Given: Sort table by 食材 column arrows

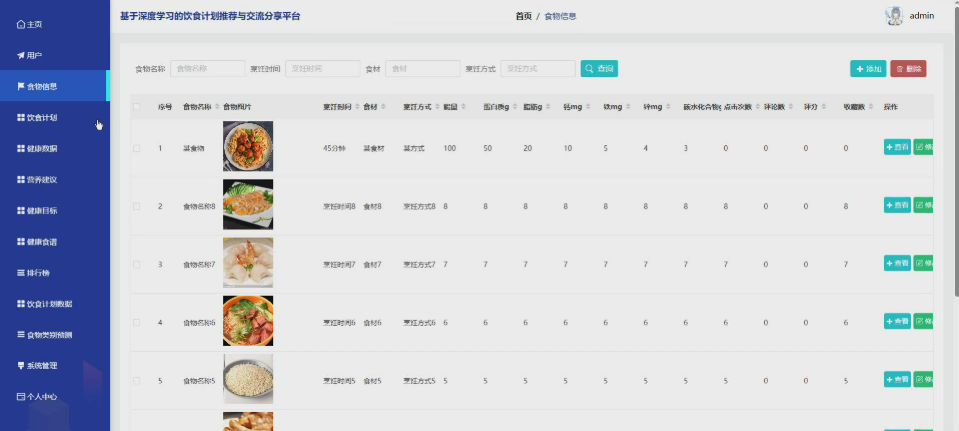Looking at the screenshot, I should [x=383, y=107].
